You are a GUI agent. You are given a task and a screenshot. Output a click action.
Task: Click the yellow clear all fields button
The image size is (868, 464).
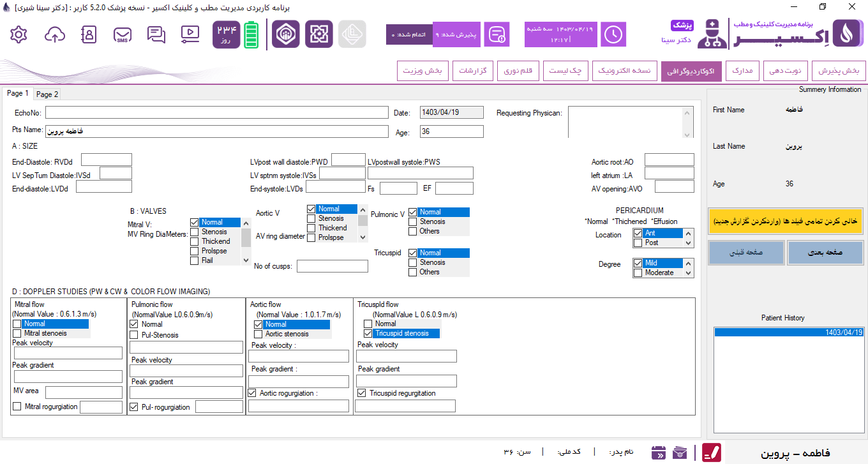click(785, 222)
